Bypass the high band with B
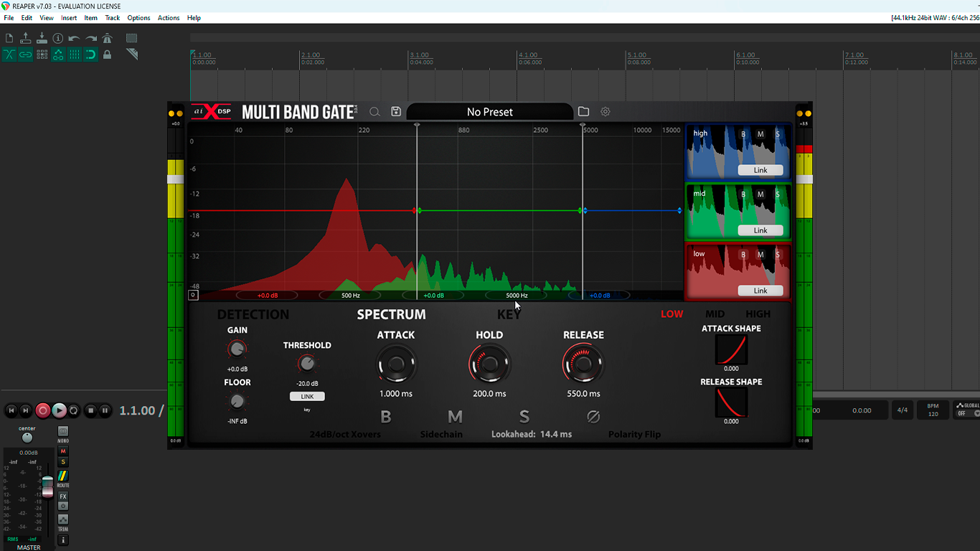980x551 pixels. [743, 134]
